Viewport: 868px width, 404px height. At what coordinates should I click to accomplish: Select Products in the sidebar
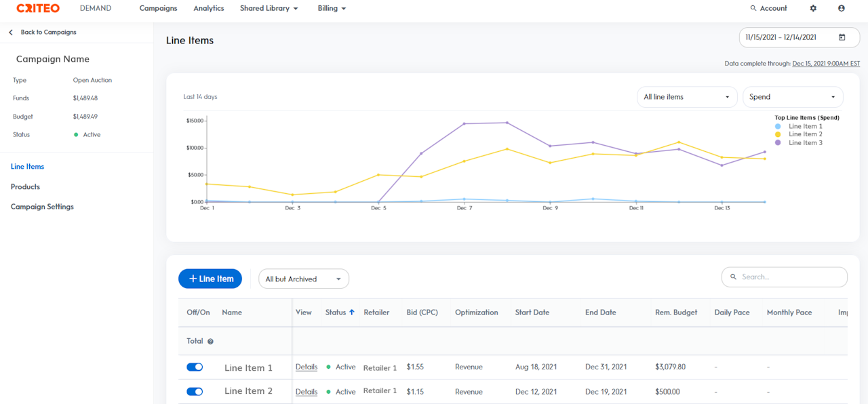[25, 186]
